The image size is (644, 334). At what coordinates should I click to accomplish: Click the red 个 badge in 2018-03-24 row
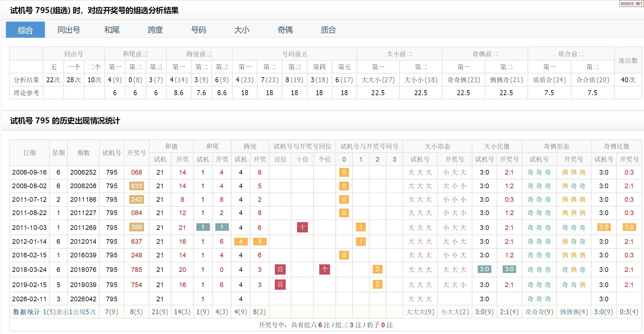coord(324,269)
